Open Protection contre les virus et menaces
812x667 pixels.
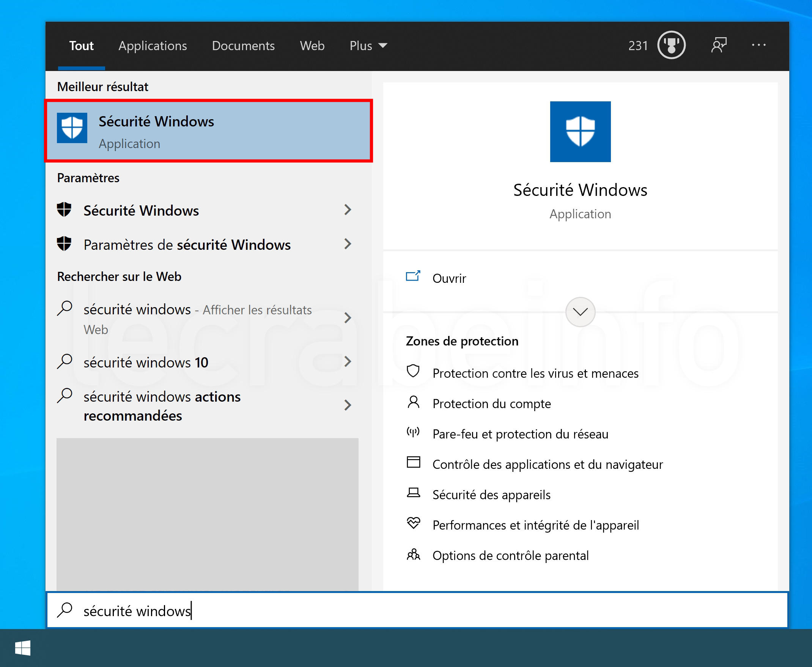(x=535, y=374)
